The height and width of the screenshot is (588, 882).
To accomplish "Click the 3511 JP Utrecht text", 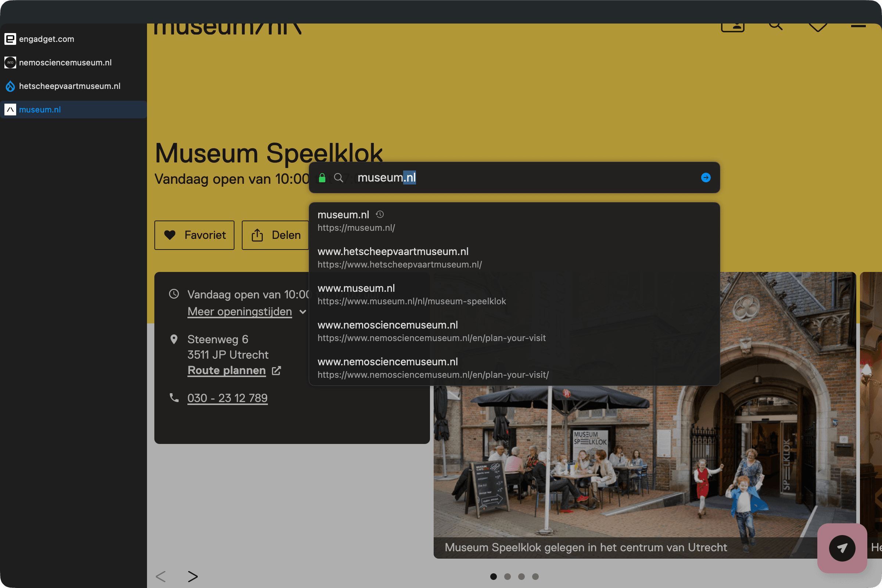I will pyautogui.click(x=227, y=355).
